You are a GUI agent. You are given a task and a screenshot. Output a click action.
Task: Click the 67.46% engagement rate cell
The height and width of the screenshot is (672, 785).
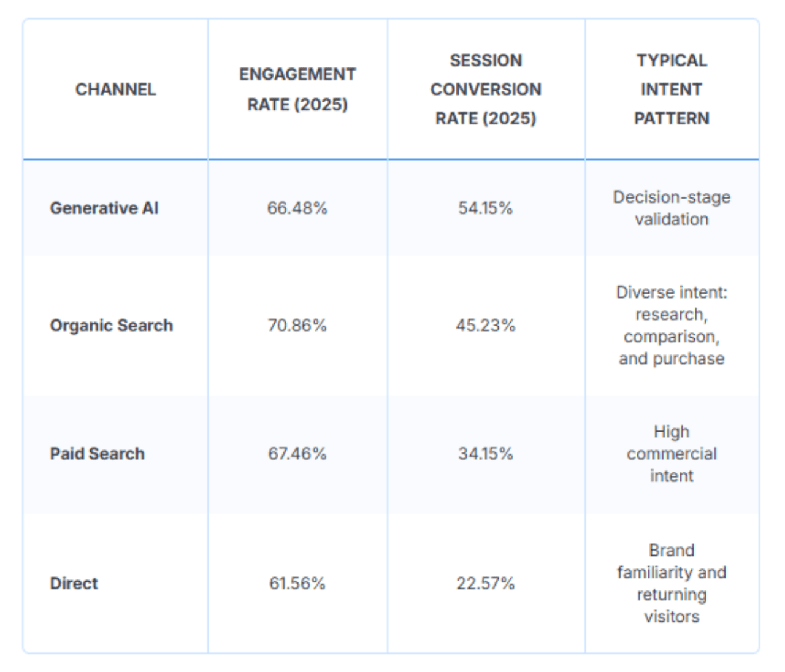[x=297, y=454]
